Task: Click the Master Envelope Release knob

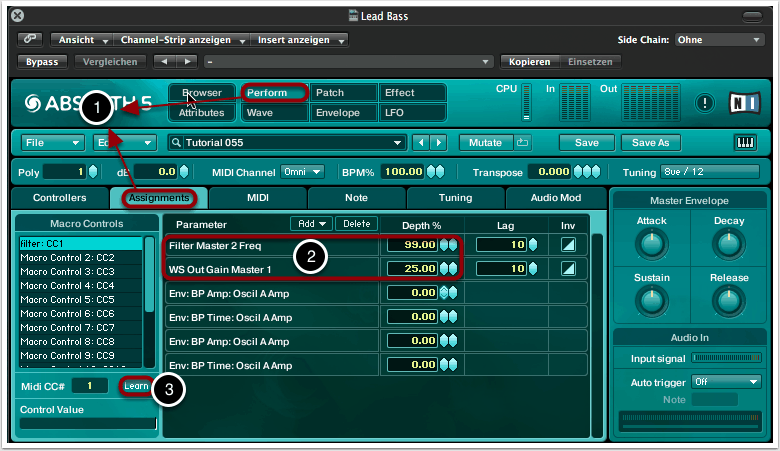Action: 729,301
